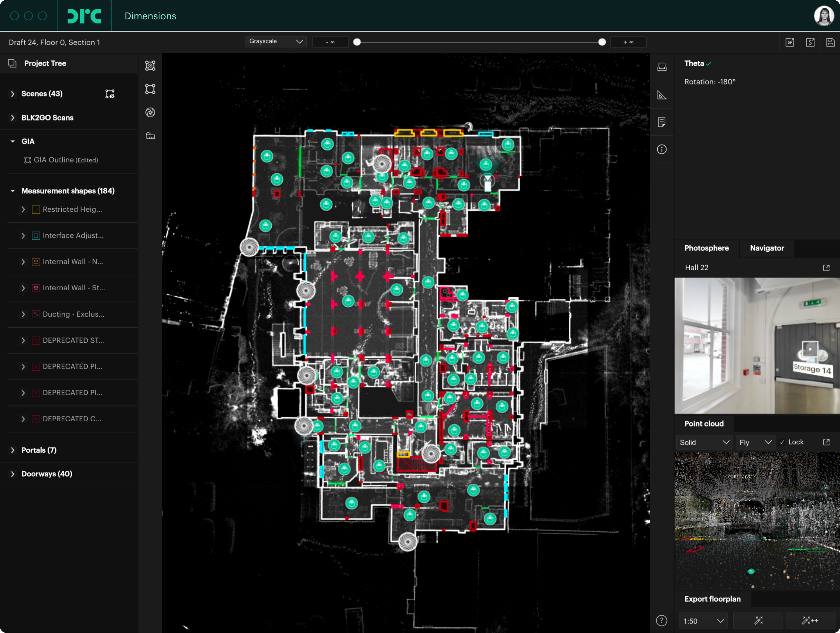Screen dimensions: 840x633
Task: Open Hall 22 photosphere in new window
Action: [826, 268]
